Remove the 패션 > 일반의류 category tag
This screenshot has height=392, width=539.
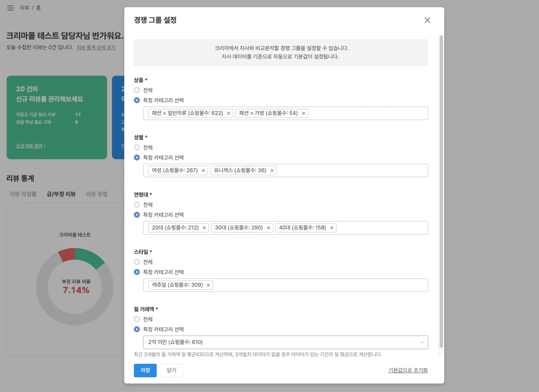[x=229, y=113]
